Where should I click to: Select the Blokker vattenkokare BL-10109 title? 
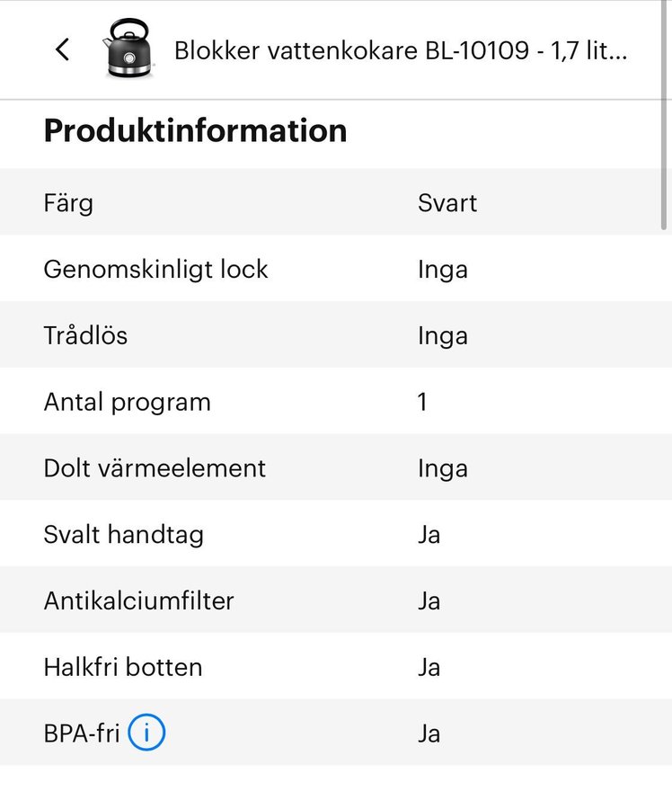point(400,50)
